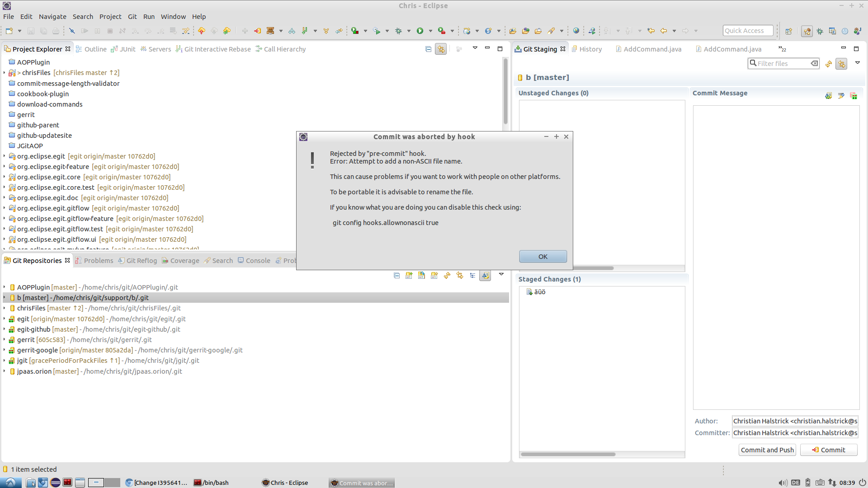Toggle link with selection in Git Staging
This screenshot has width=868, height=488.
[x=841, y=64]
